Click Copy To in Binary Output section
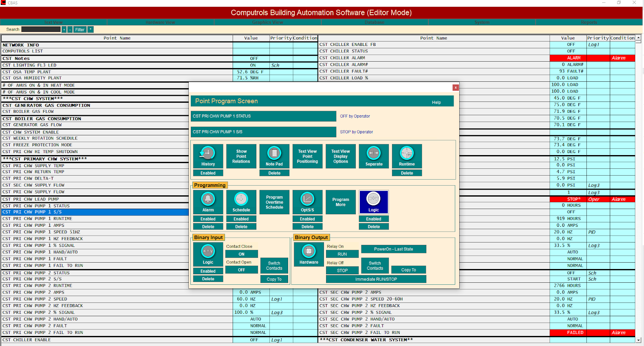The image size is (644, 346). [409, 270]
